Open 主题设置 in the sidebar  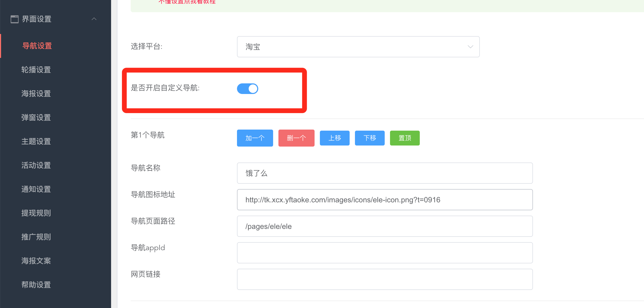tap(36, 142)
